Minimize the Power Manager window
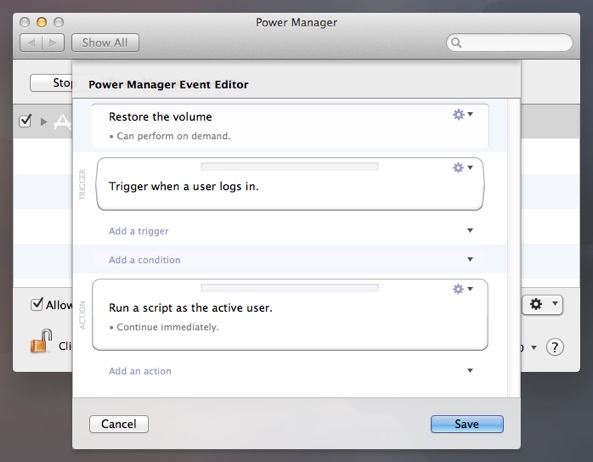593x462 pixels. pyautogui.click(x=42, y=22)
